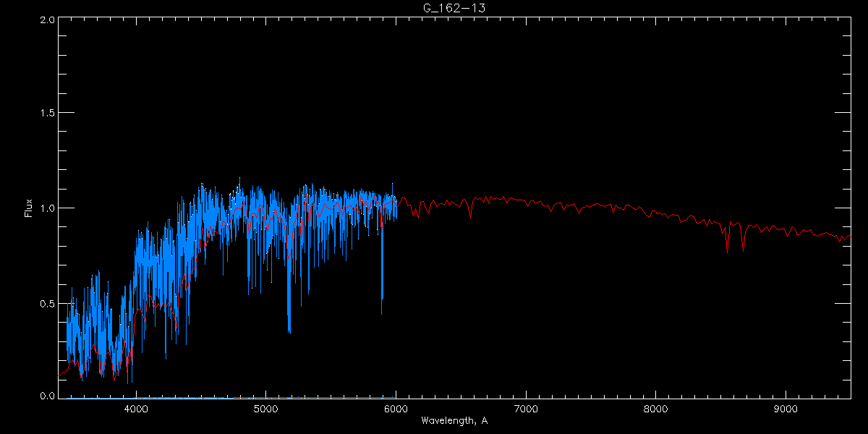The image size is (868, 434).
Task: Click the 7000 wavelength tick label
Action: 526,409
